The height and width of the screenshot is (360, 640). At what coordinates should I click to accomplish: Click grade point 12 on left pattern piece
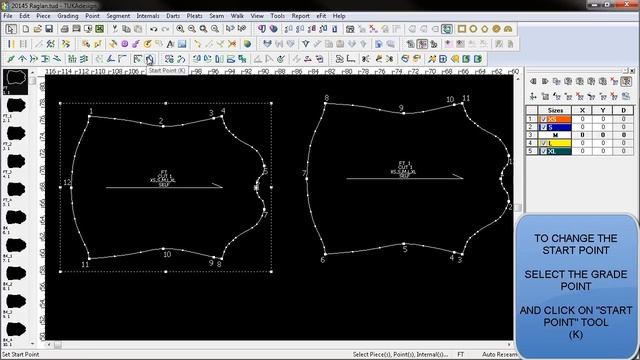71,187
